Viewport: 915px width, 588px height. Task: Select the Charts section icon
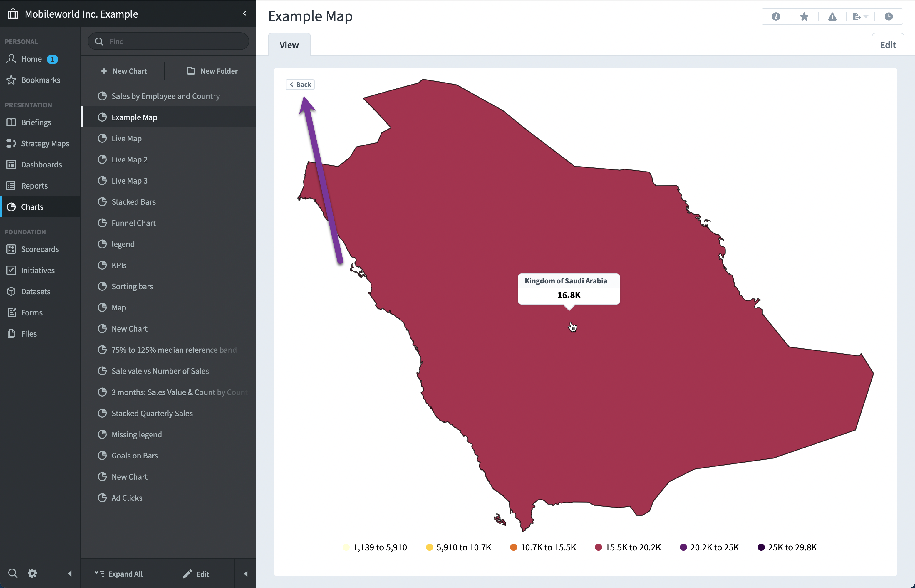11,206
